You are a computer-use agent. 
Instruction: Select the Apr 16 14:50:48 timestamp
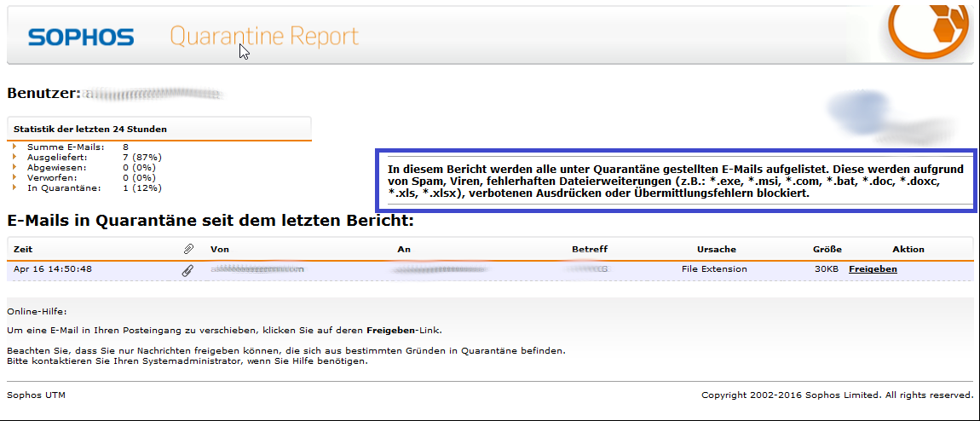(53, 269)
